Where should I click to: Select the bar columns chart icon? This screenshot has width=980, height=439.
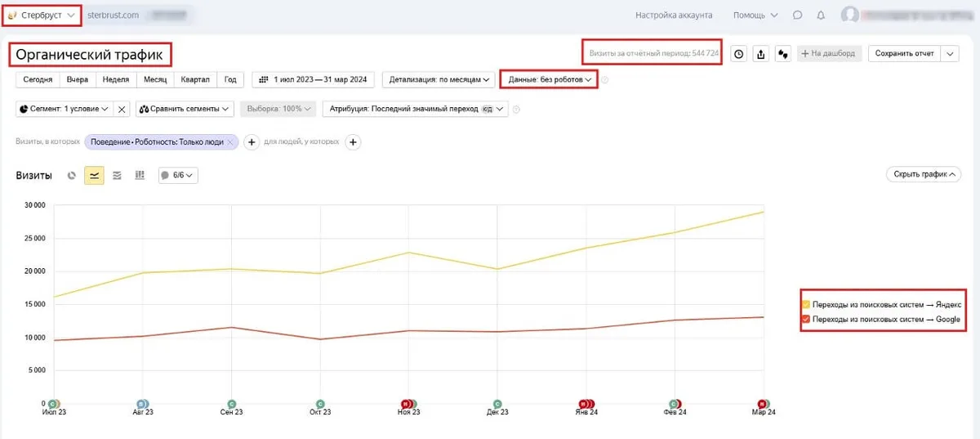click(140, 175)
